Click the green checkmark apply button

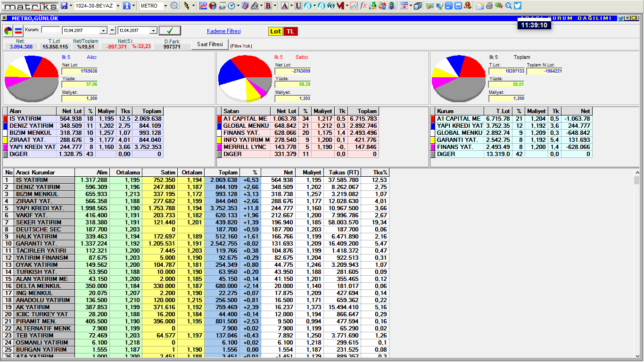[x=170, y=31]
